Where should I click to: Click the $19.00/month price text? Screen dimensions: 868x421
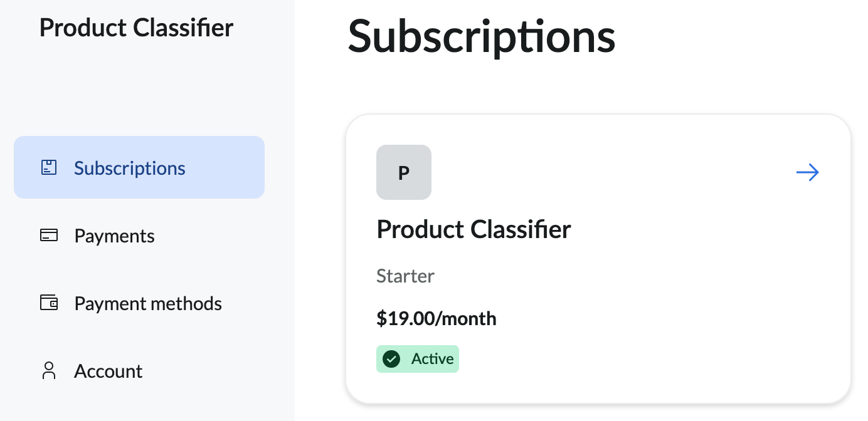(436, 318)
